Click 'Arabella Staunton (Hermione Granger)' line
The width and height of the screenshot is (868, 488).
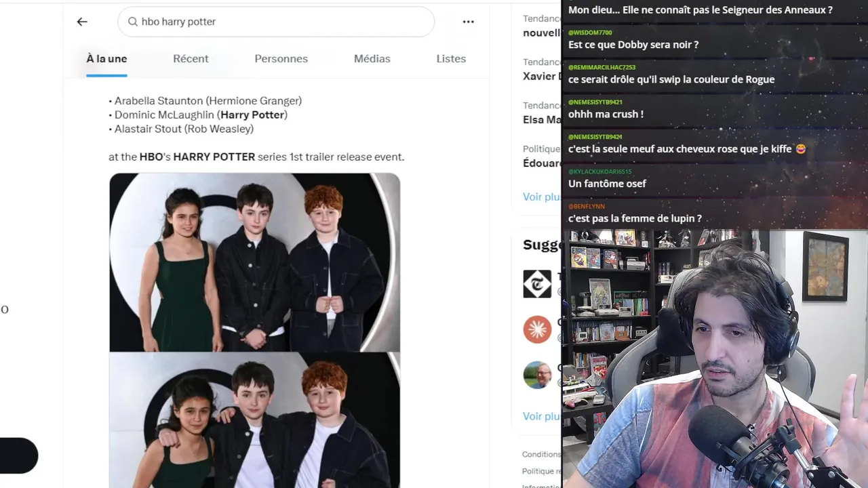pyautogui.click(x=205, y=101)
